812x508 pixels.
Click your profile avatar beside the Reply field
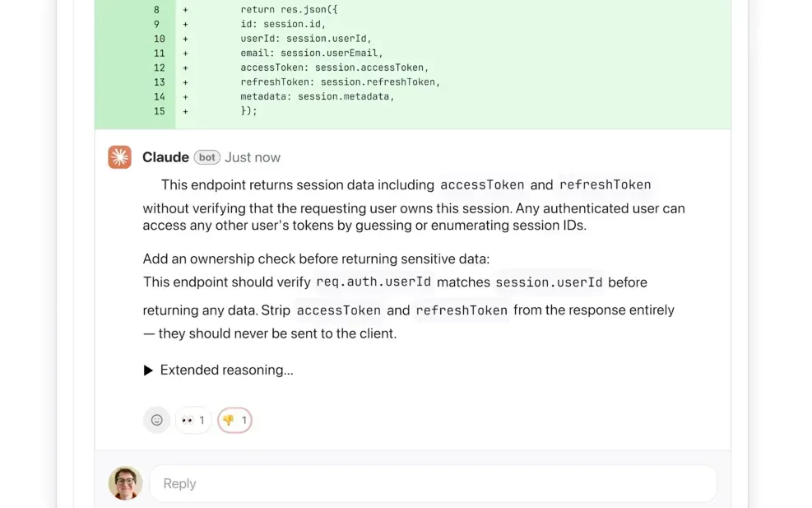click(x=125, y=483)
